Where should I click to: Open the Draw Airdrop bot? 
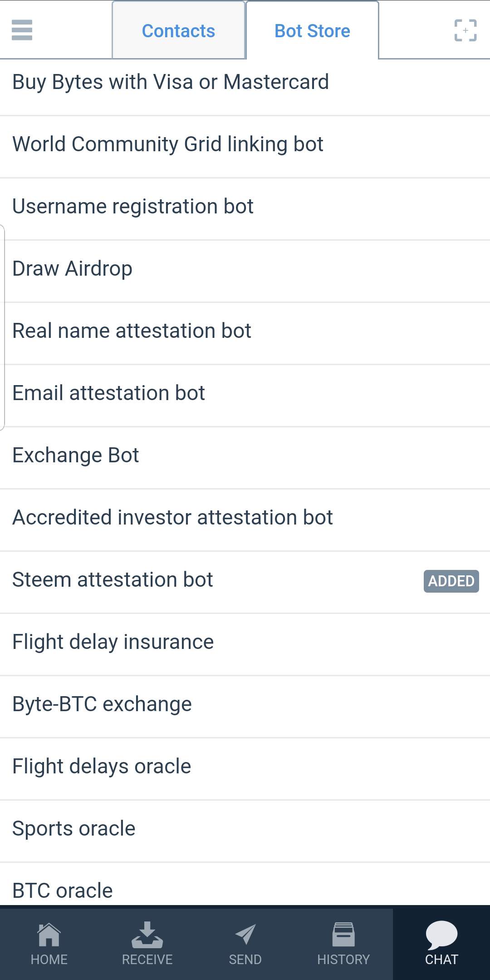[73, 269]
